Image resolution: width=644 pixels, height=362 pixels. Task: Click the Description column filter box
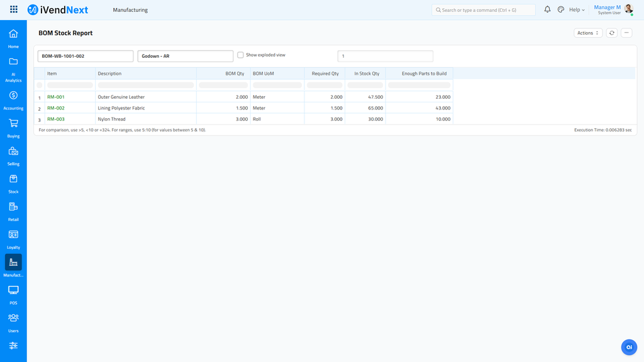click(x=146, y=85)
